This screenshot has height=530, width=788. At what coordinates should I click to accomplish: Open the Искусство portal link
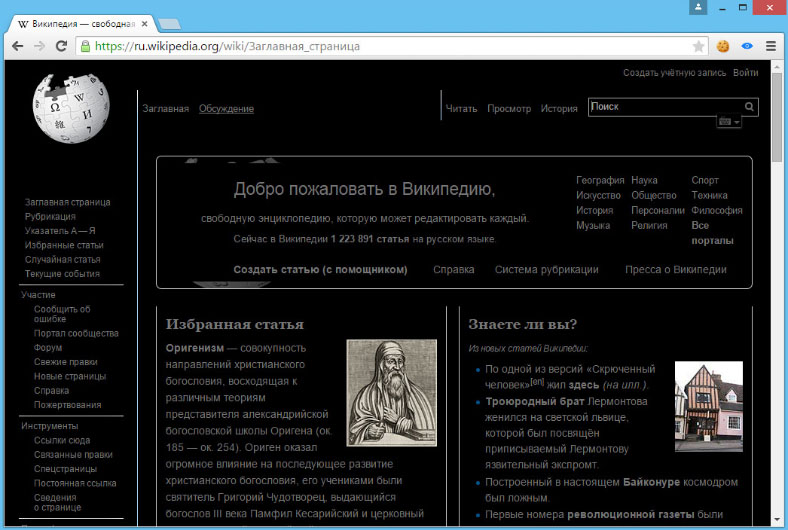598,195
